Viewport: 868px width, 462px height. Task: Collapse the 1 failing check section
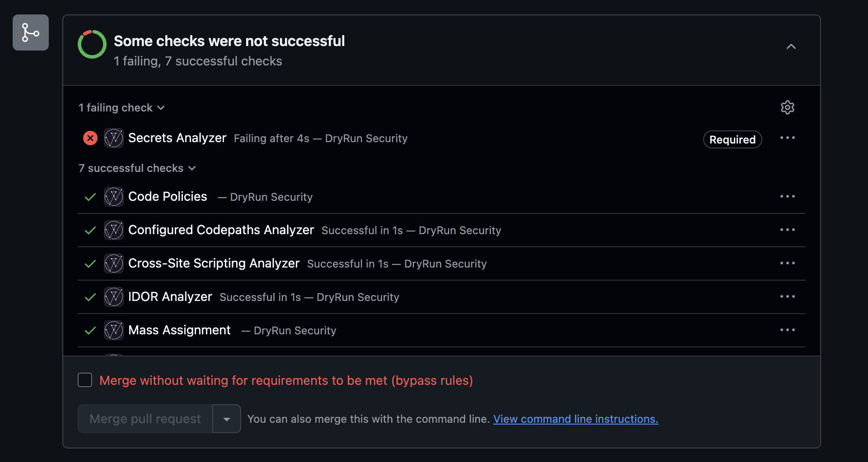(161, 107)
